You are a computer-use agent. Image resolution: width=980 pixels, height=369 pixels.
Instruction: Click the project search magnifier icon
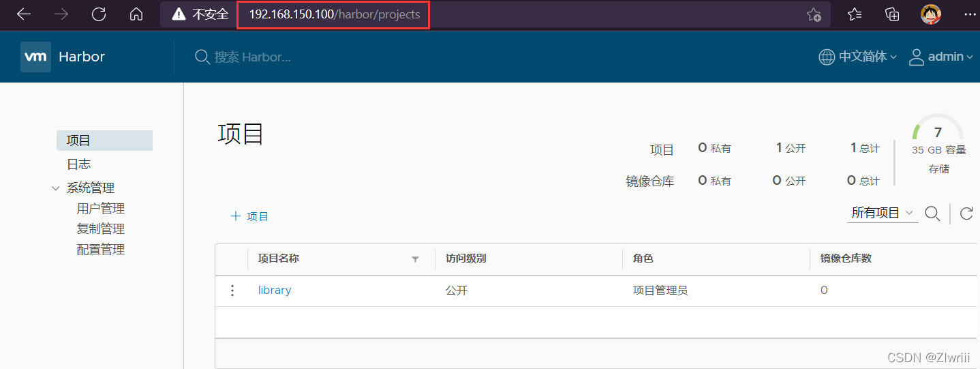(932, 213)
